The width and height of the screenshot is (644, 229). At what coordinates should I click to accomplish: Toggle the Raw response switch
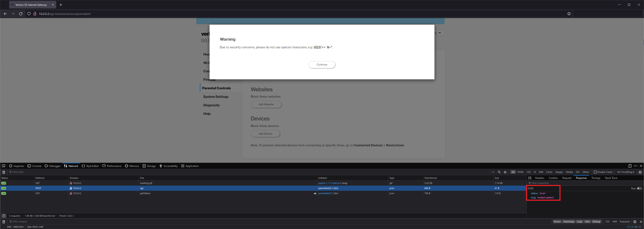point(639,188)
